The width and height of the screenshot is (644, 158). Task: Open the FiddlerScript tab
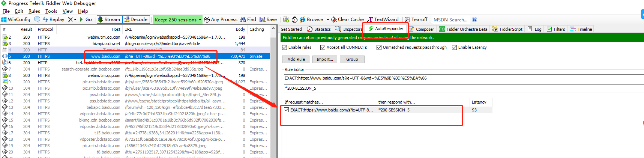(507, 29)
